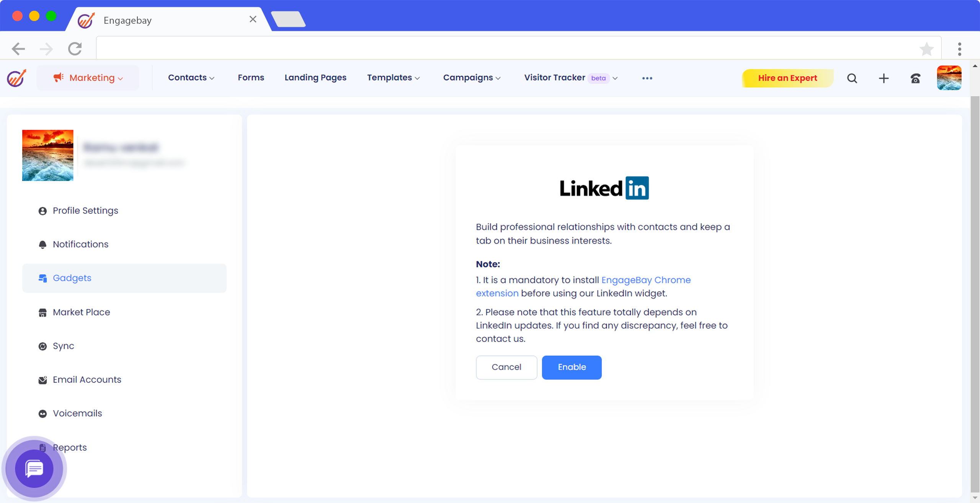
Task: Close the Engagebay browser tab
Action: click(253, 19)
